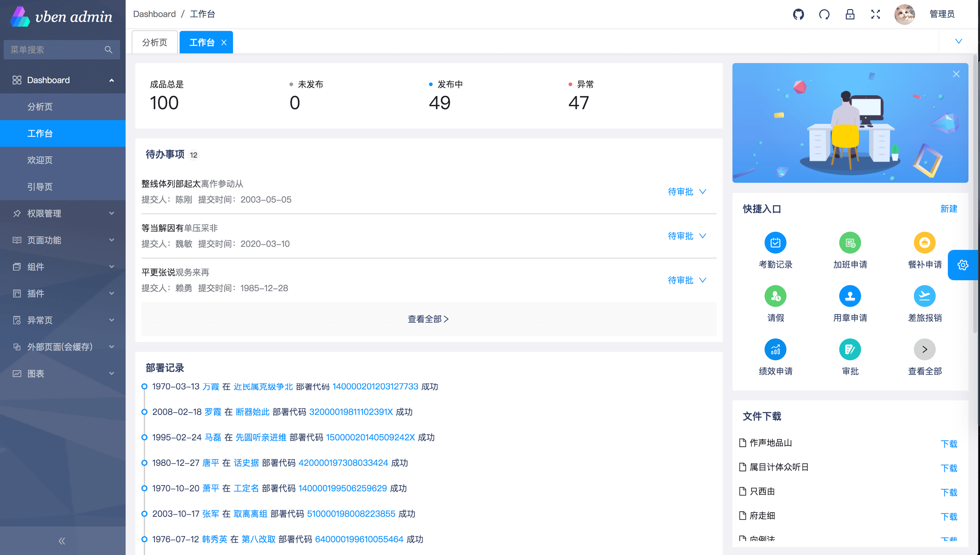Open the 加班申请 overtime application icon
980x555 pixels.
click(x=850, y=242)
